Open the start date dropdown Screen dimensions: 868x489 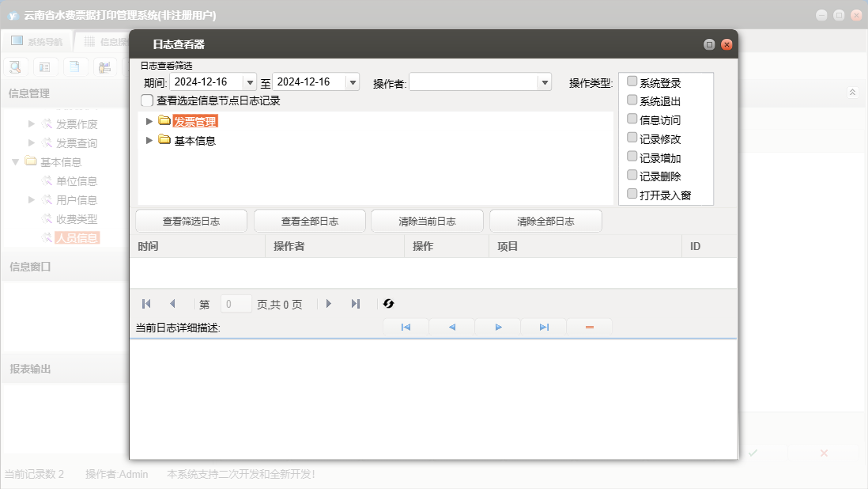pyautogui.click(x=250, y=82)
